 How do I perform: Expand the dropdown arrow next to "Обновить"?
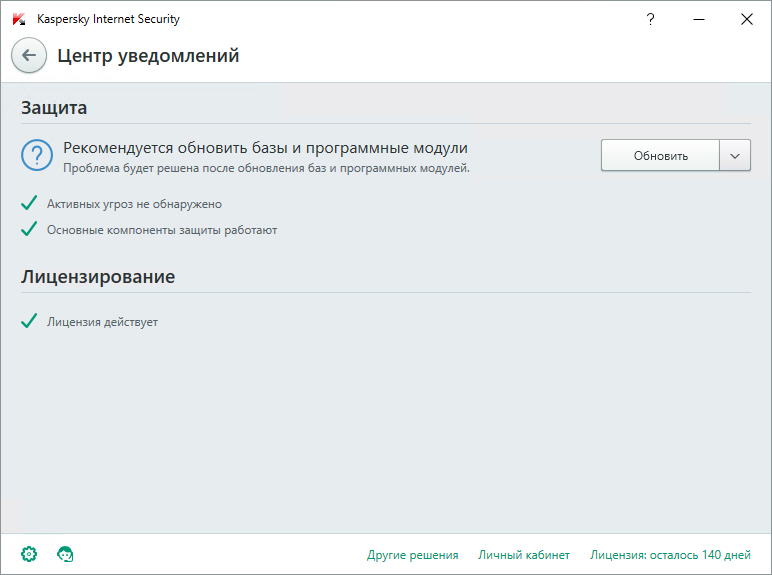point(735,156)
